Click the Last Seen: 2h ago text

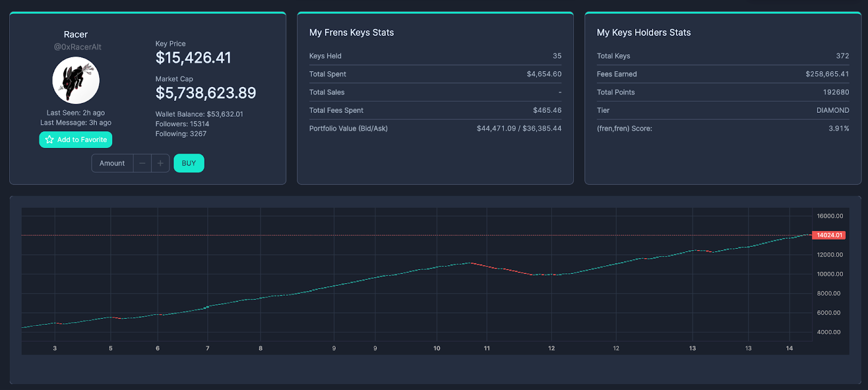(x=76, y=113)
